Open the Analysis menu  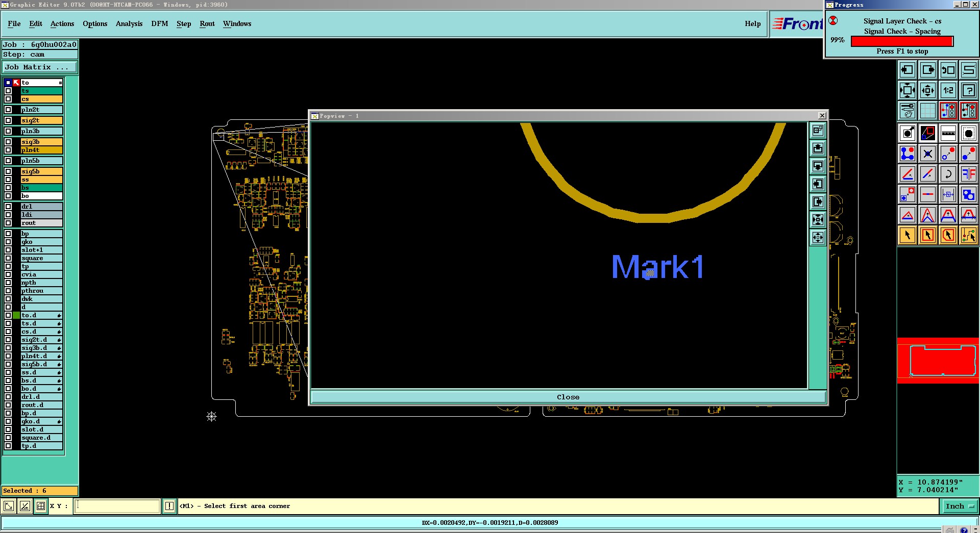[x=129, y=23]
